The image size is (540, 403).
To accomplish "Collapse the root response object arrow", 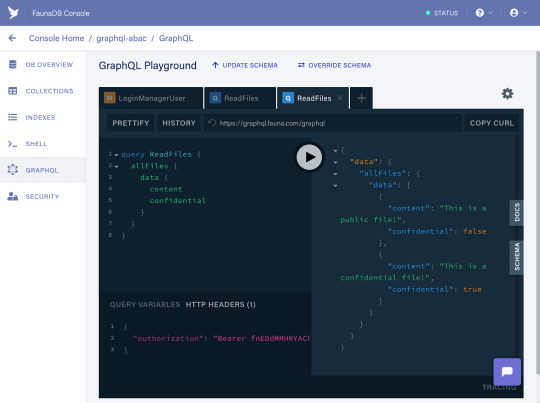I will coord(335,151).
